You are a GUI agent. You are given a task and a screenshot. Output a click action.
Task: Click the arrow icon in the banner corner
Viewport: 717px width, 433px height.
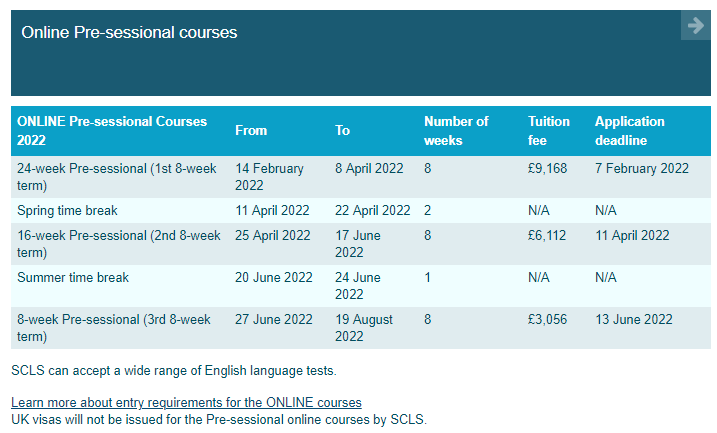coord(696,25)
